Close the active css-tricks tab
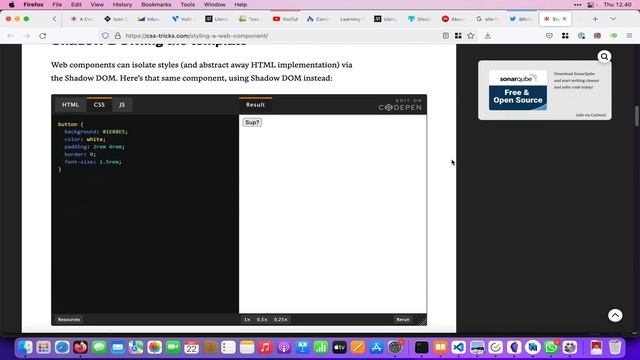Viewport: 640px width, 360px height. pyautogui.click(x=564, y=19)
